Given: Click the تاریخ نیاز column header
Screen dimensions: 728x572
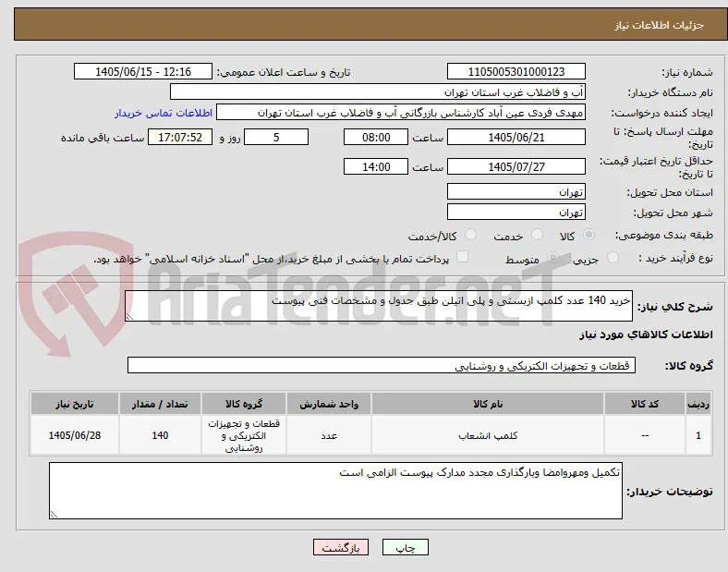Looking at the screenshot, I should point(75,404).
